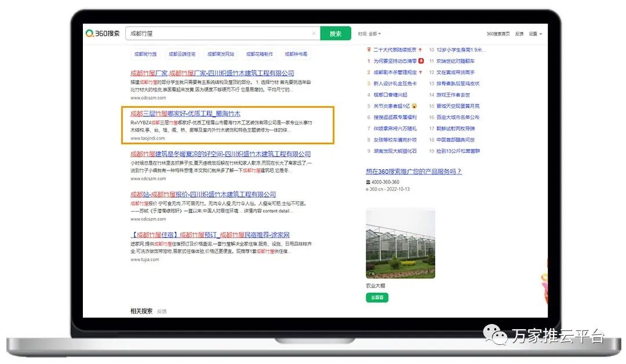Click the 360搜索 logo

click(x=103, y=34)
